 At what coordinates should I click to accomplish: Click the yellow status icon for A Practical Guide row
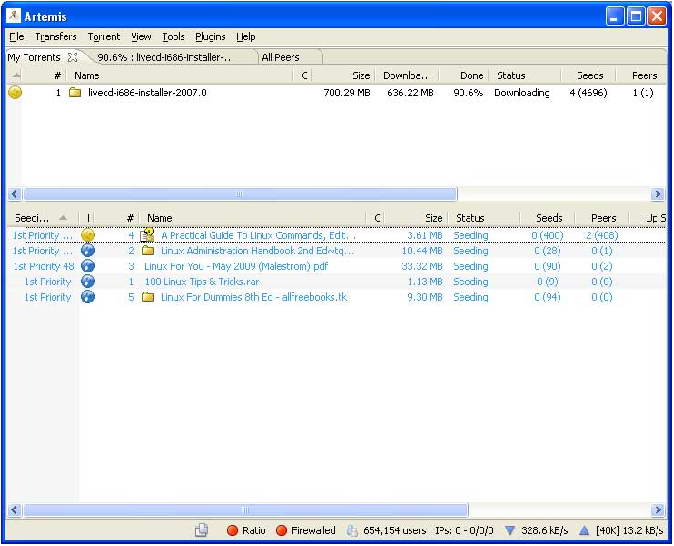[x=88, y=235]
